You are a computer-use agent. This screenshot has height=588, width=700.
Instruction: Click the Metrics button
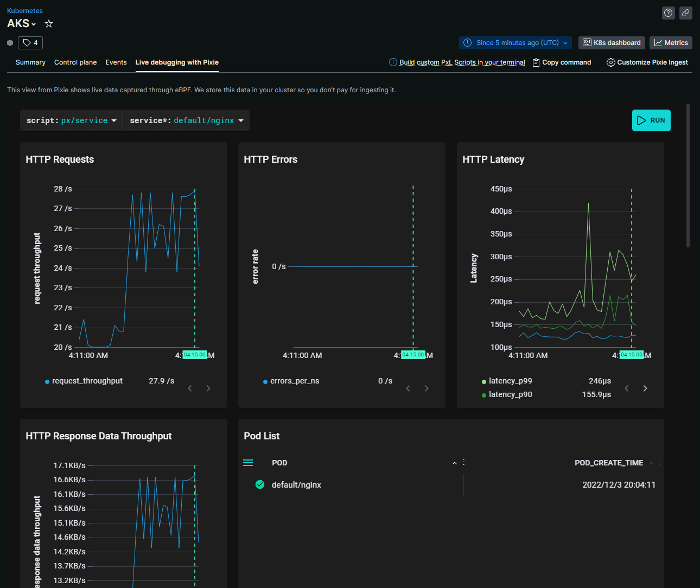[671, 43]
